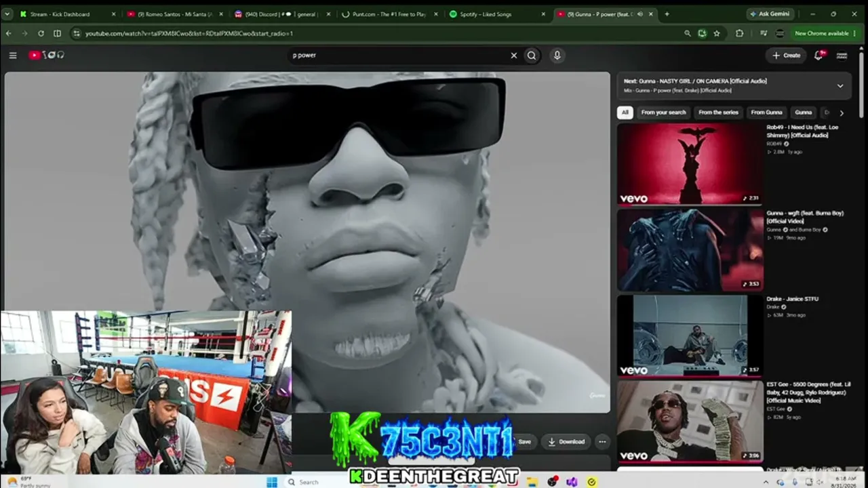Screen dimensions: 868x488
Task: Select the Gunna filter chip
Action: tap(804, 113)
